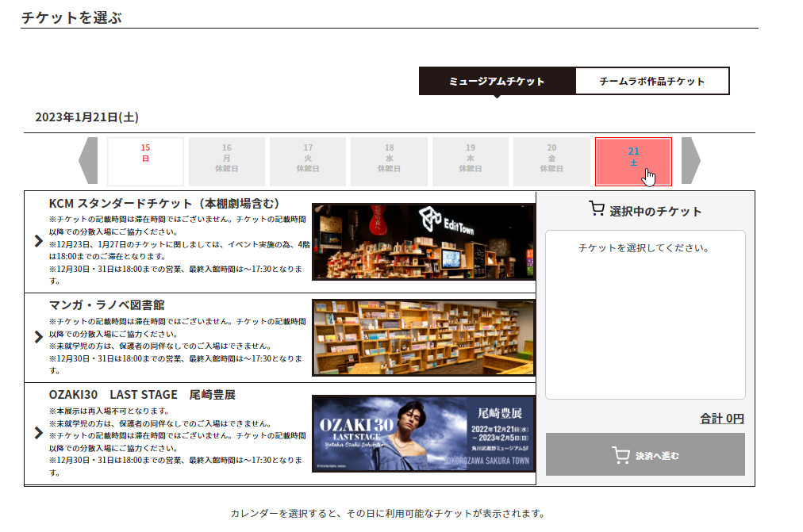
Task: Proceed to checkout via 決済へ進む
Action: pyautogui.click(x=645, y=454)
